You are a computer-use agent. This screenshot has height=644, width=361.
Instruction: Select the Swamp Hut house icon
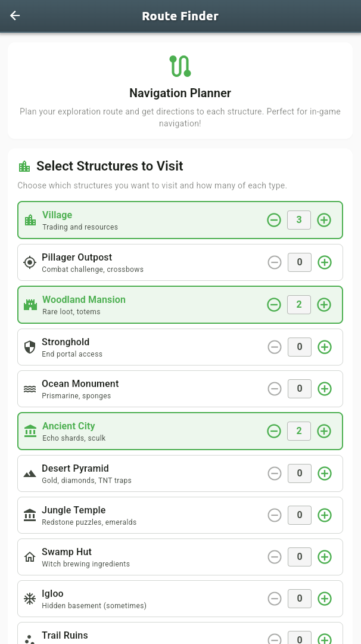click(30, 556)
